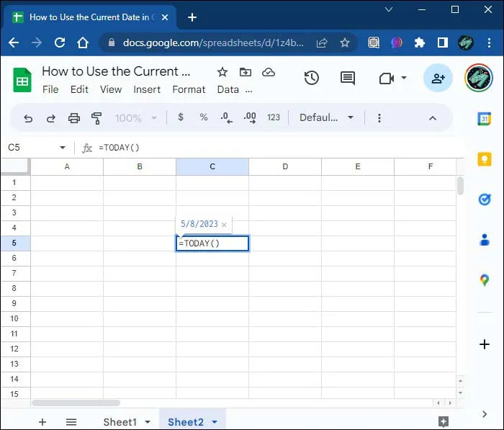Click the share add-person button
Image resolution: width=504 pixels, height=430 pixels.
tap(438, 78)
